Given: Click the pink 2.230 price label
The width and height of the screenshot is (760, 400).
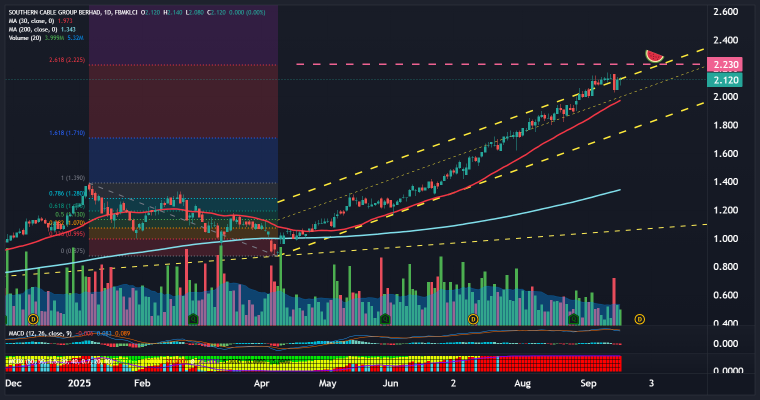Looking at the screenshot, I should pyautogui.click(x=723, y=64).
